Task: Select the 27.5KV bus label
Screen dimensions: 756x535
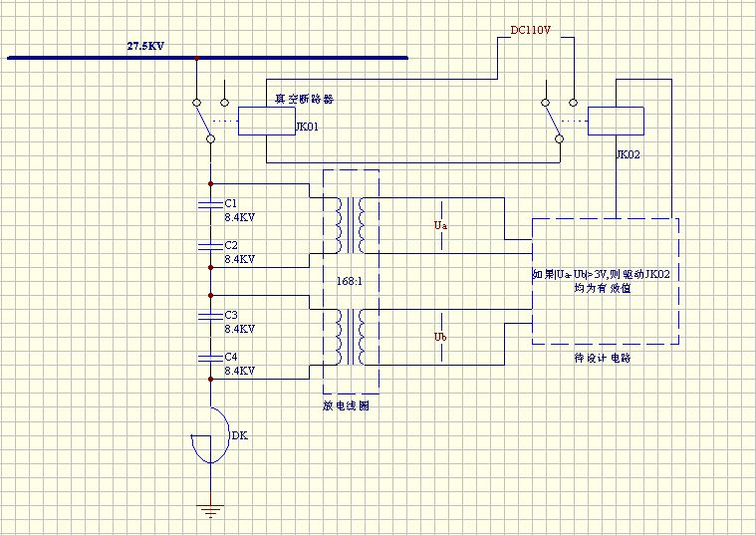Action: point(145,46)
